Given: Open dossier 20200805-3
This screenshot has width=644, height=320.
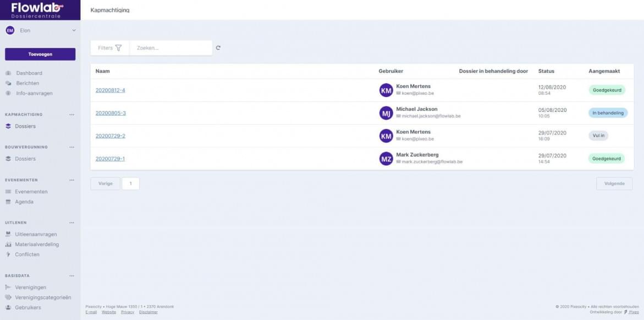Looking at the screenshot, I should (112, 112).
